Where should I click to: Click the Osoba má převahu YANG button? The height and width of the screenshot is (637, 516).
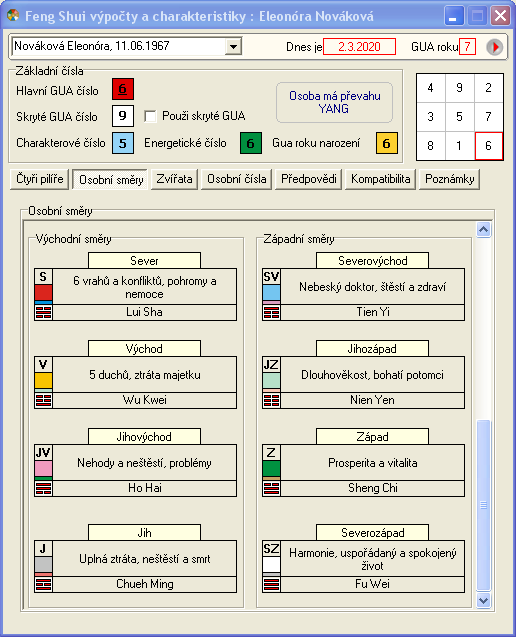[x=335, y=102]
